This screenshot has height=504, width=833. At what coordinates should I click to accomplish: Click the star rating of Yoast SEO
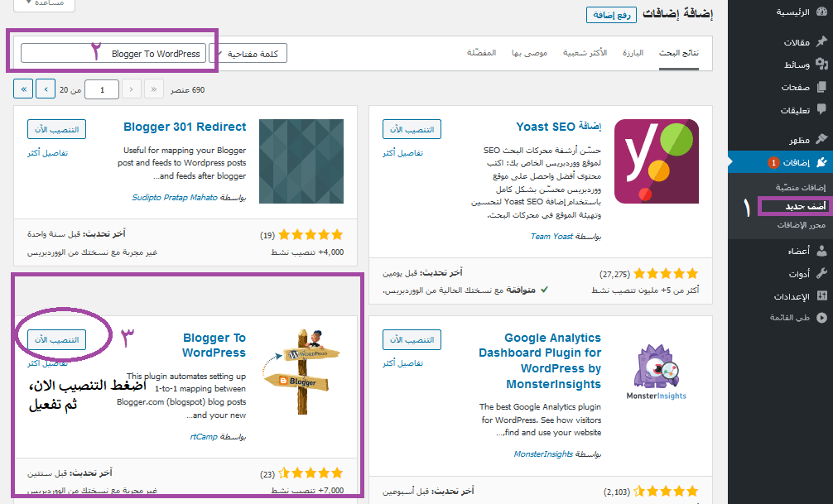click(666, 274)
